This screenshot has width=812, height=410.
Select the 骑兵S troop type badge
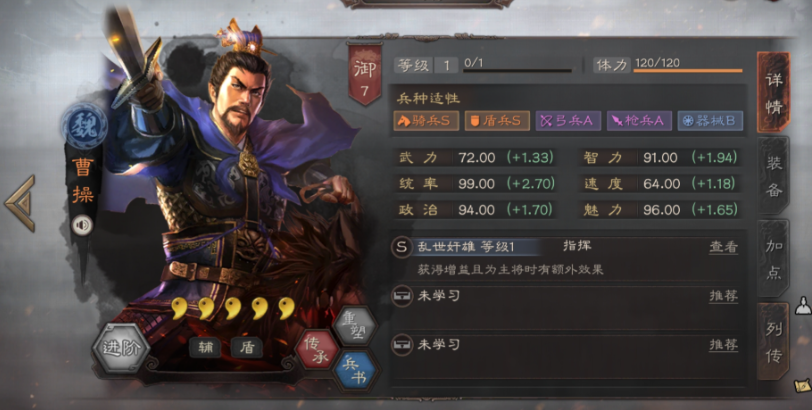pos(426,121)
